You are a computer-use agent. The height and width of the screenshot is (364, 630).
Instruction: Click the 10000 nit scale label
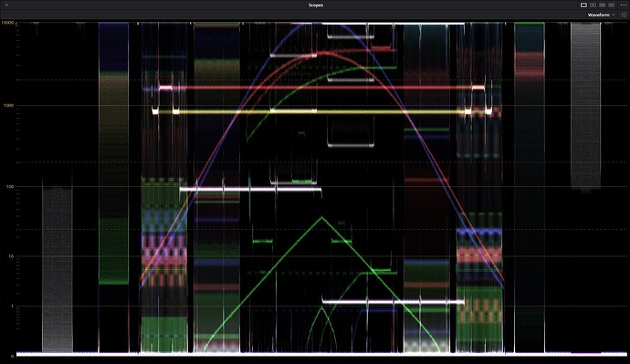click(x=7, y=23)
